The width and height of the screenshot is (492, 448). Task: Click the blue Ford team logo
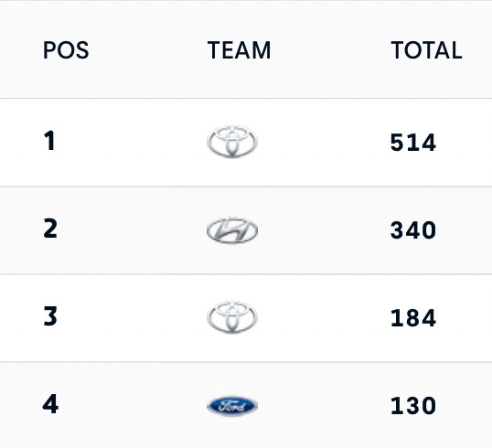[232, 406]
